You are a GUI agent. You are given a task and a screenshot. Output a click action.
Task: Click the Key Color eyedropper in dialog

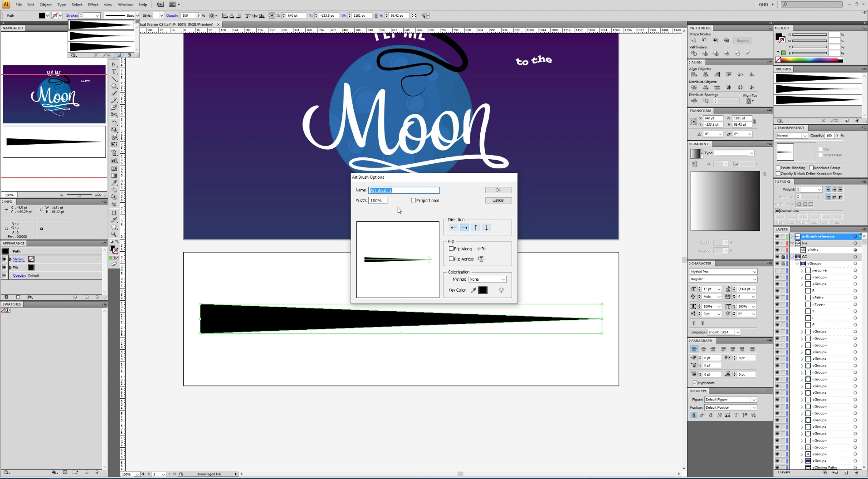pos(473,290)
